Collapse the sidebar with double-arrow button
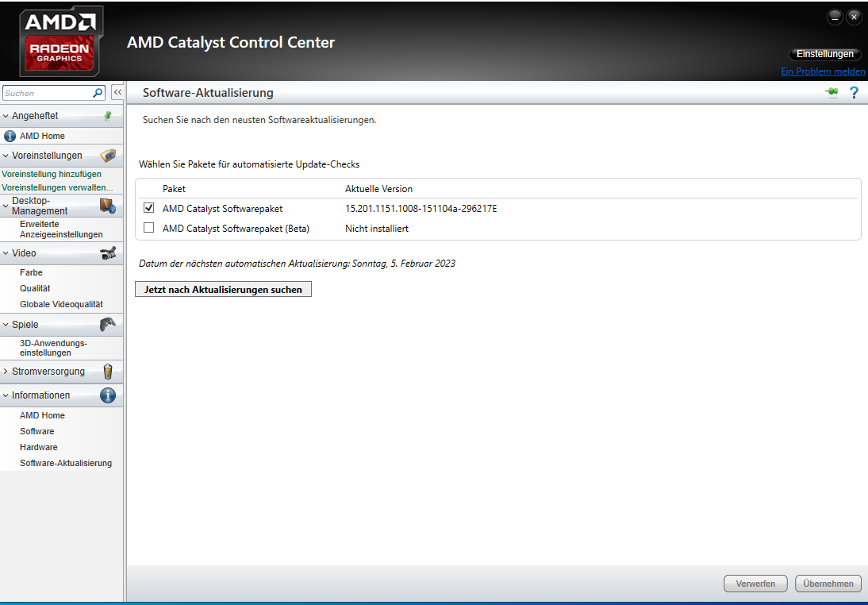The image size is (868, 605). point(117,93)
